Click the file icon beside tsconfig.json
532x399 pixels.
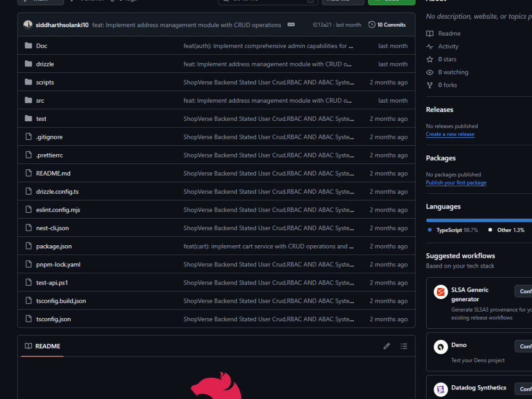click(x=29, y=319)
